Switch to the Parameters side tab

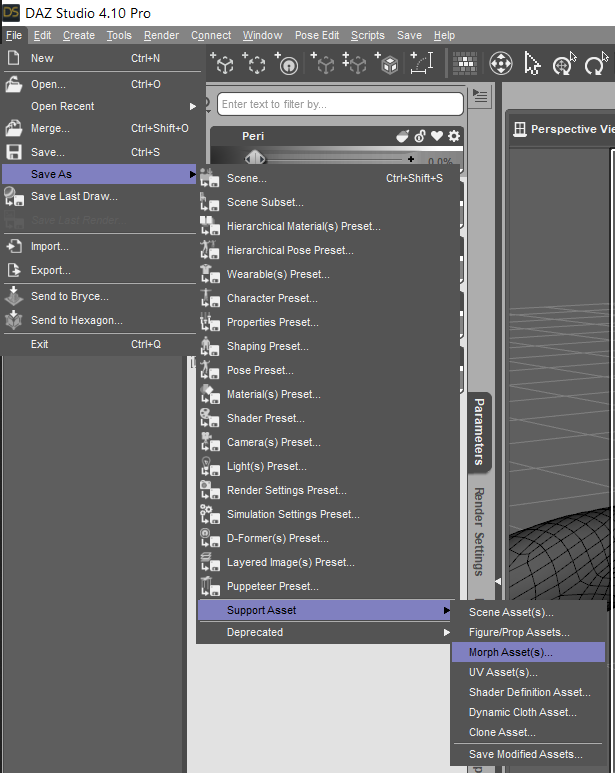(479, 432)
